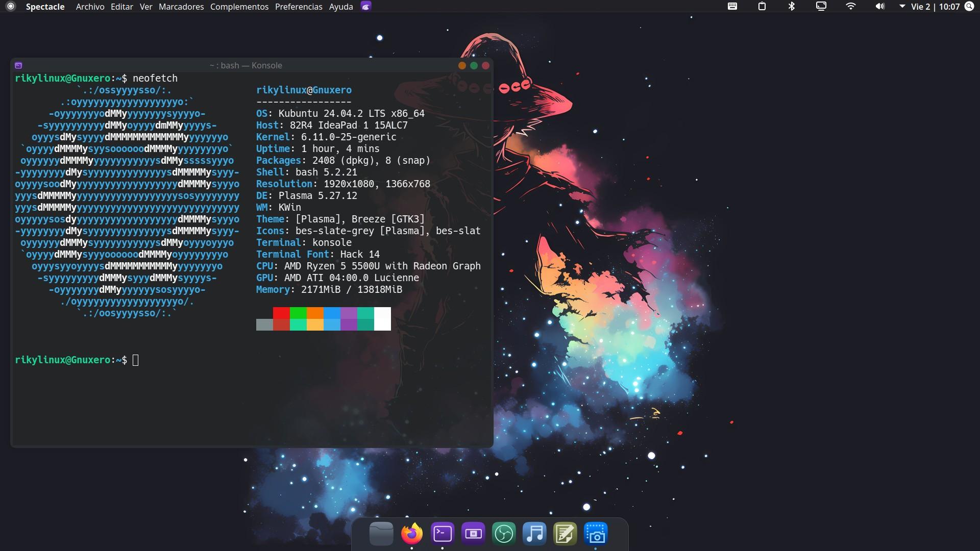Click 'KWin' window manager text
Image resolution: width=980 pixels, height=551 pixels.
(290, 207)
